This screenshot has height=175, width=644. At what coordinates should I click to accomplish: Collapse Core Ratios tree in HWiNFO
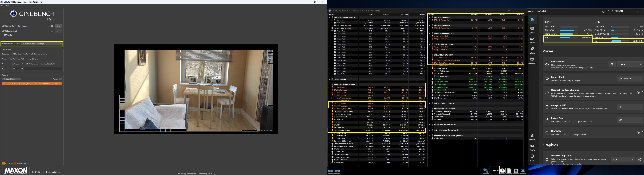click(x=332, y=31)
